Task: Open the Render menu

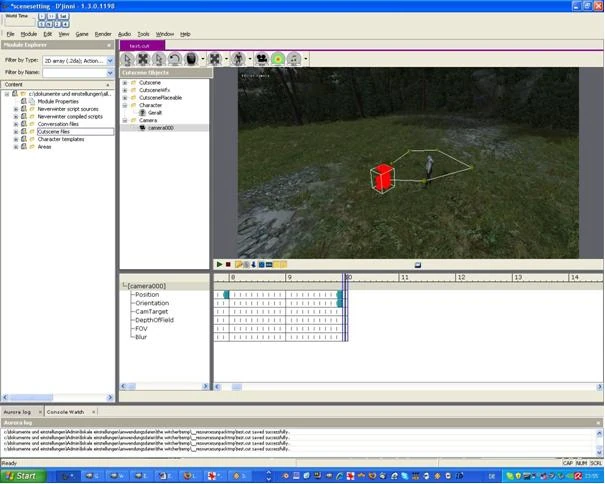Action: (103, 34)
